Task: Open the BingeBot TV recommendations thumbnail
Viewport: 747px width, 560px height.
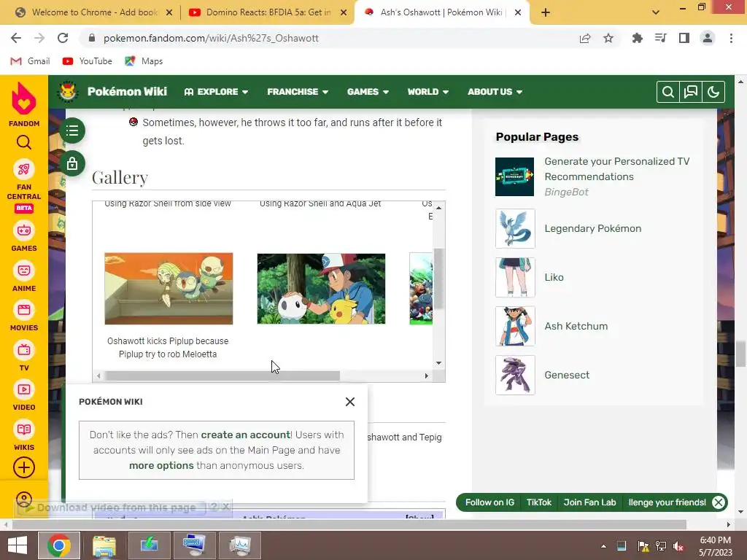Action: (x=514, y=176)
